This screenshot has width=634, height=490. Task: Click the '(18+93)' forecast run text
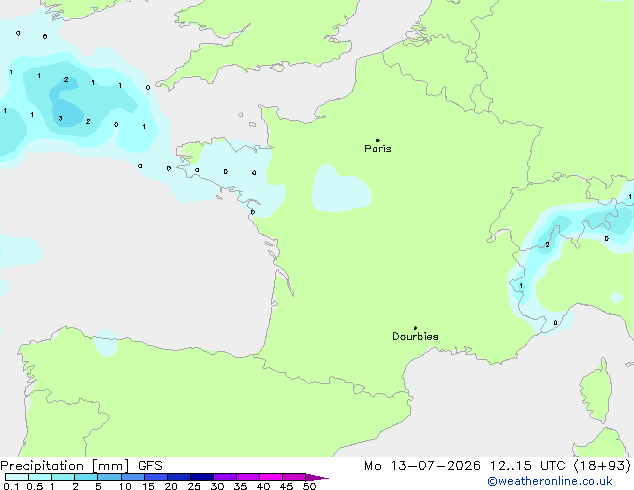(602, 466)
